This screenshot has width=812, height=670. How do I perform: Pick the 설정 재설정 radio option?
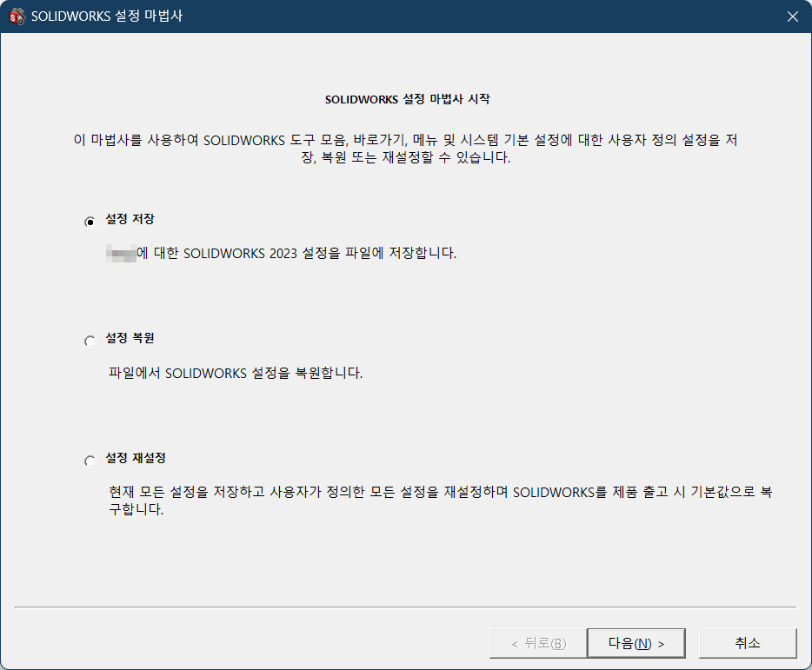point(90,461)
